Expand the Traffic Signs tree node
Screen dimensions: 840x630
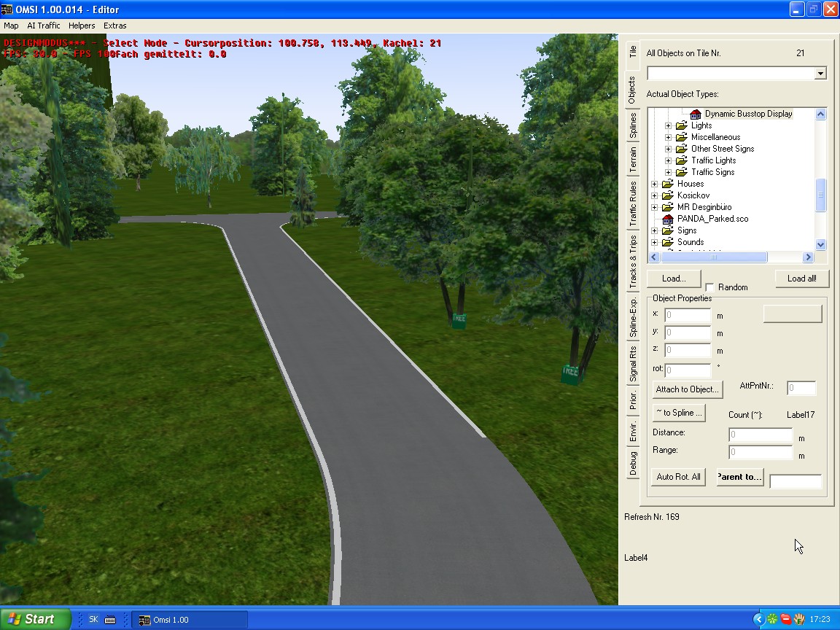(x=668, y=172)
